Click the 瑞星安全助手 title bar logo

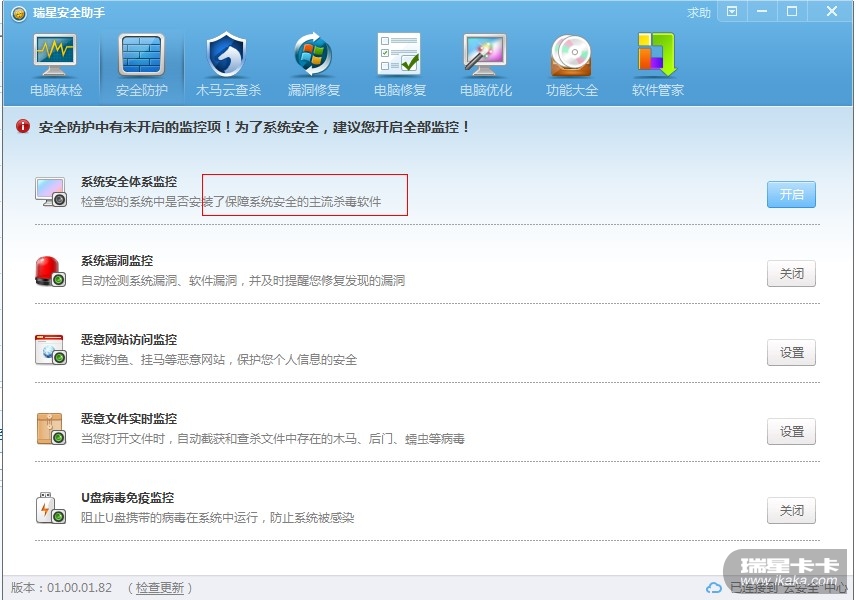[x=19, y=13]
